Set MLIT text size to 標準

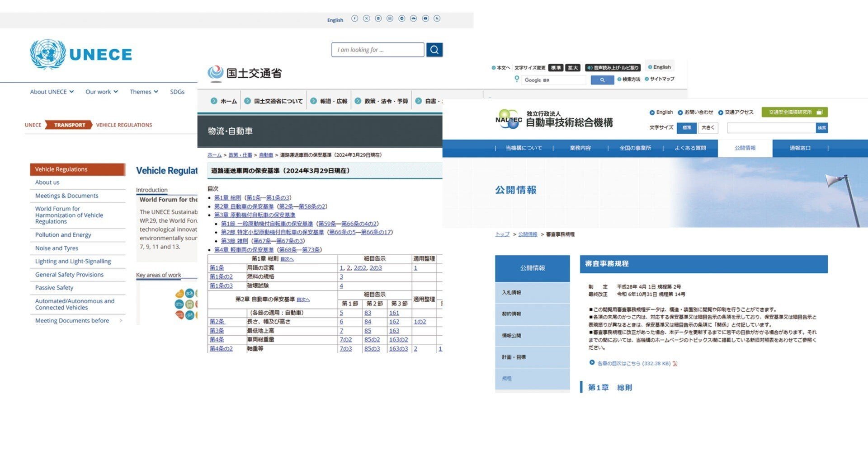coord(556,68)
